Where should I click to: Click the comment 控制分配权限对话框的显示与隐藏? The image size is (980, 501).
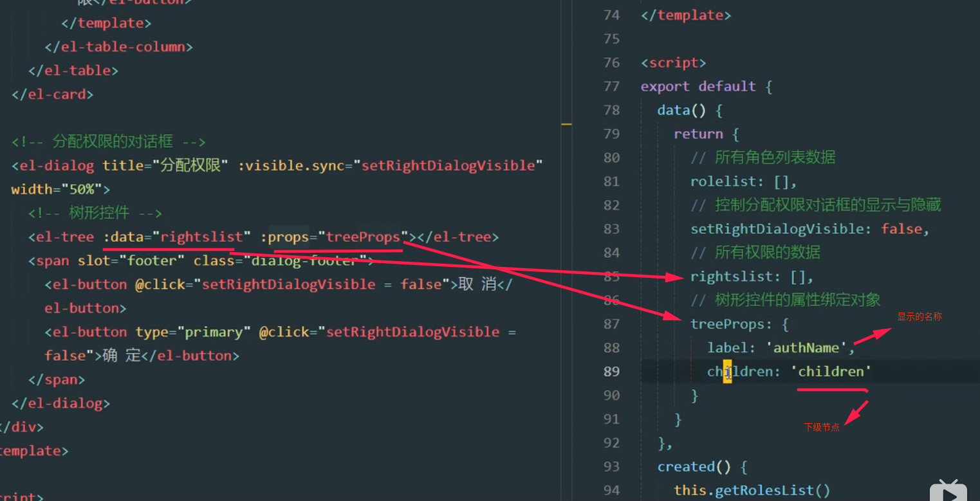(816, 205)
